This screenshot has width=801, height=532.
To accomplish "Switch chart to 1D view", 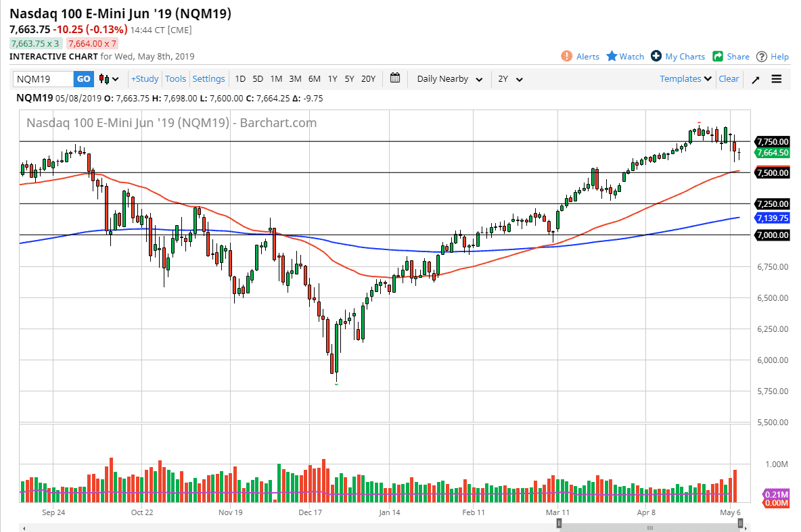I will tap(240, 79).
